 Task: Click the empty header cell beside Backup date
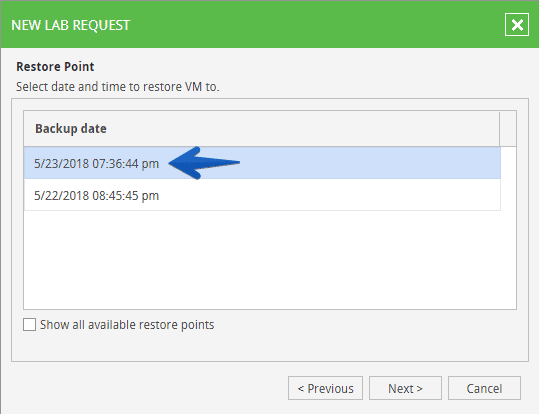(508, 129)
